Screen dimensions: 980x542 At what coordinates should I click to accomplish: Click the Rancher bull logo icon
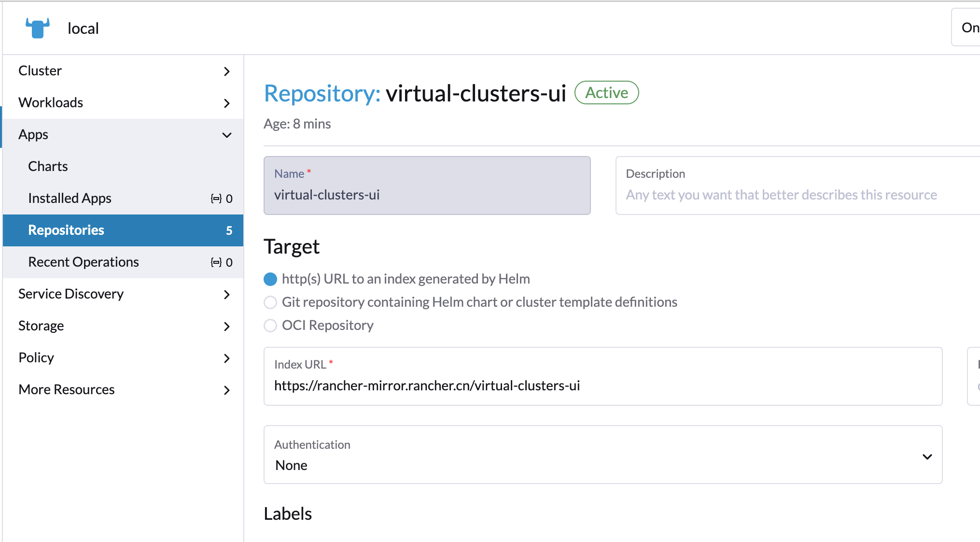[x=38, y=28]
